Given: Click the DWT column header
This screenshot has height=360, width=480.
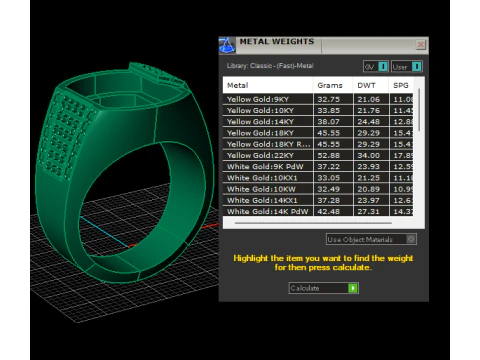Looking at the screenshot, I should click(370, 85).
